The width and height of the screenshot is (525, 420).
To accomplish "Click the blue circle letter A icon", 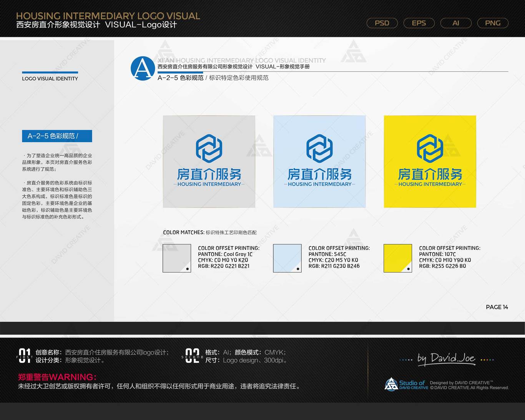I will click(143, 68).
